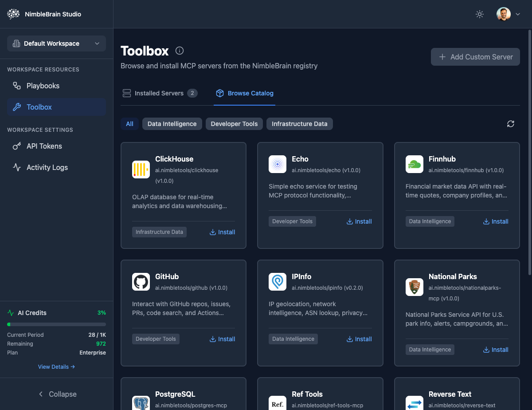The height and width of the screenshot is (410, 532).
Task: Install the Echo server
Action: point(359,221)
